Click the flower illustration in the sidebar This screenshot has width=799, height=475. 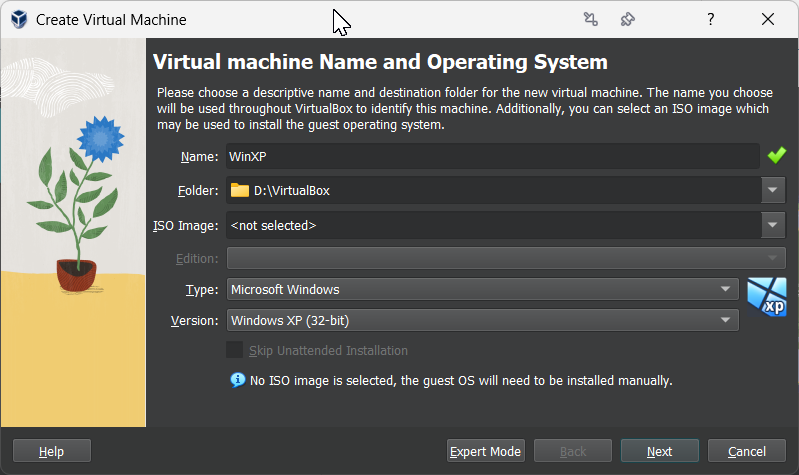tap(77, 204)
